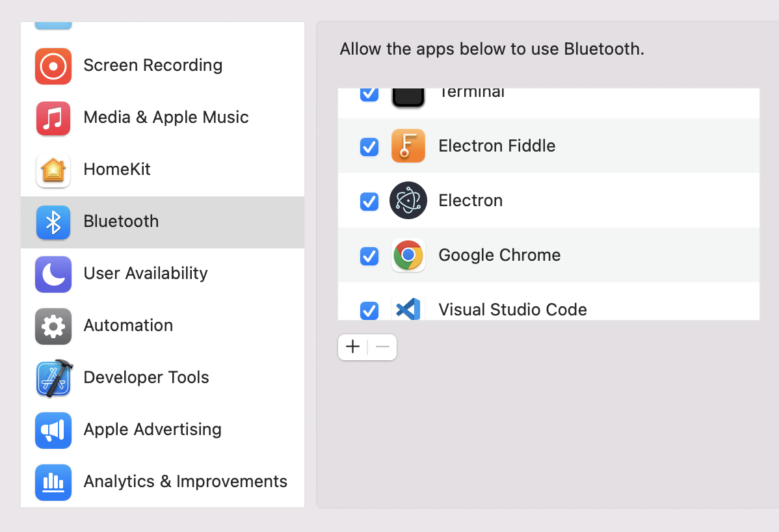Click the Bluetooth sidebar icon
This screenshot has height=532, width=779.
point(53,222)
